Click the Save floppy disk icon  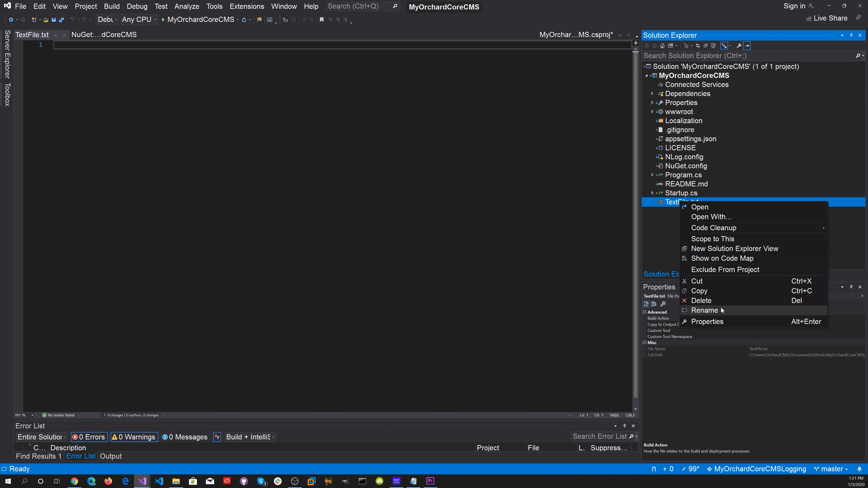[54, 19]
